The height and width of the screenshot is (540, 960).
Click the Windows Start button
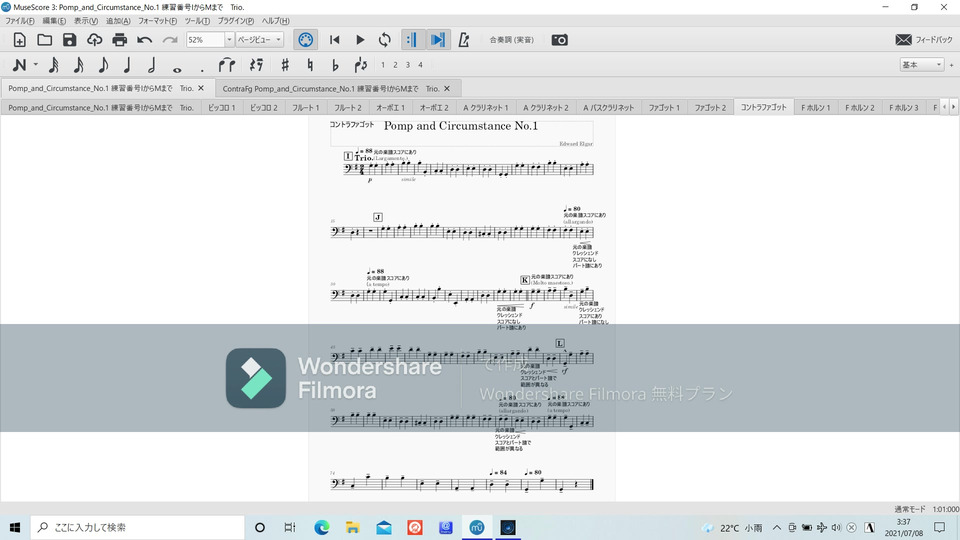pyautogui.click(x=15, y=527)
